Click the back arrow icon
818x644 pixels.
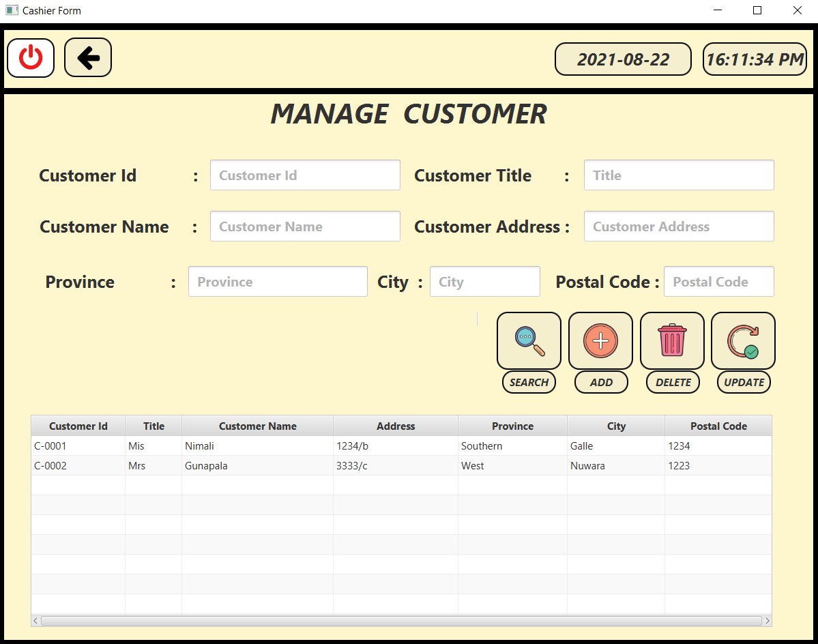click(87, 57)
